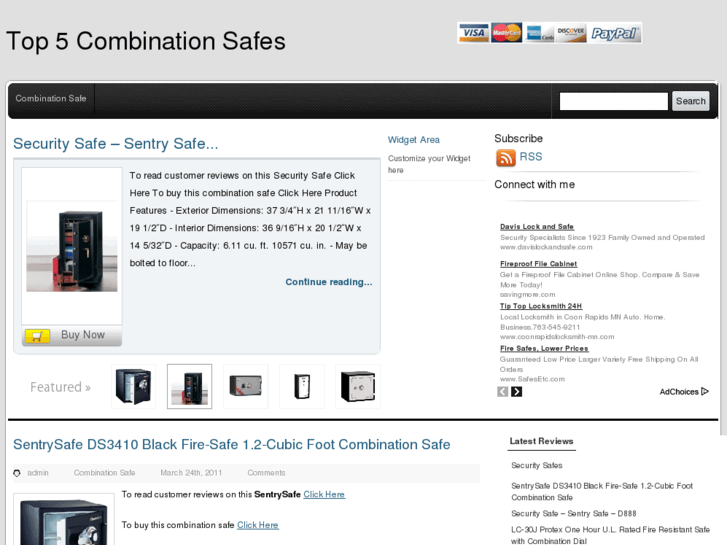
Task: Select fifth featured black safe thumbnail
Action: coord(358,386)
